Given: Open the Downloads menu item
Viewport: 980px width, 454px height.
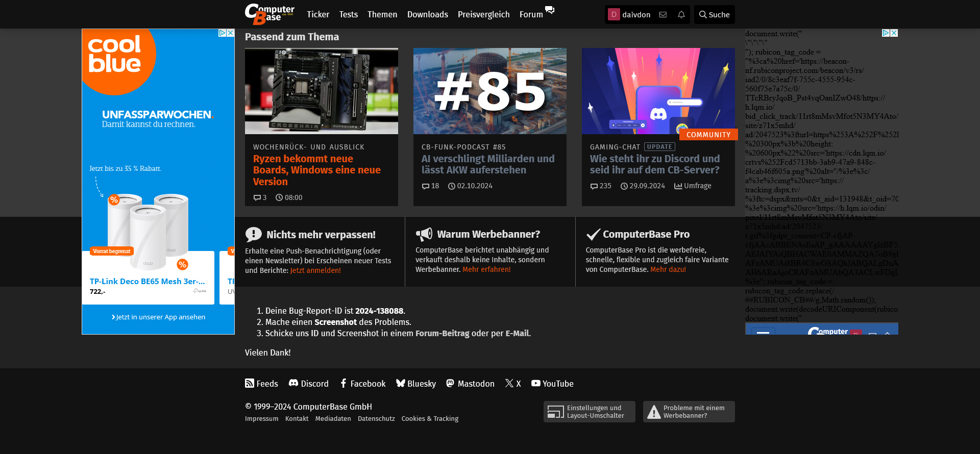Looking at the screenshot, I should pyautogui.click(x=428, y=14).
